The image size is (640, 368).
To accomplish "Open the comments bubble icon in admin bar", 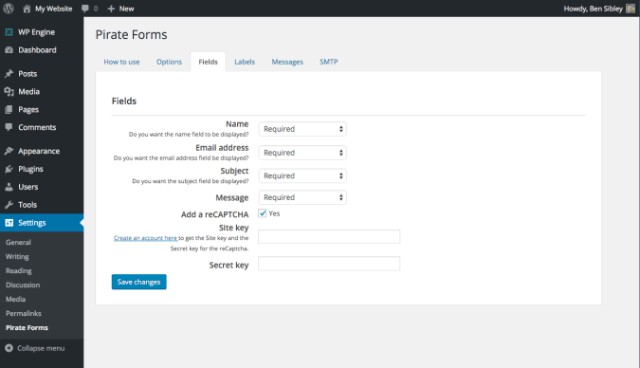I will (85, 9).
